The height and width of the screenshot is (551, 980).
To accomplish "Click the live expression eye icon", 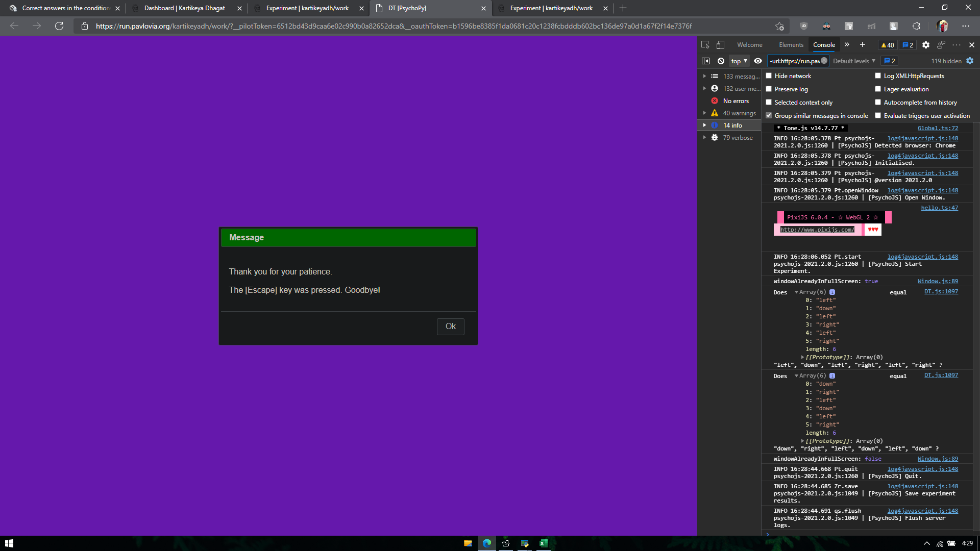I will 758,61.
